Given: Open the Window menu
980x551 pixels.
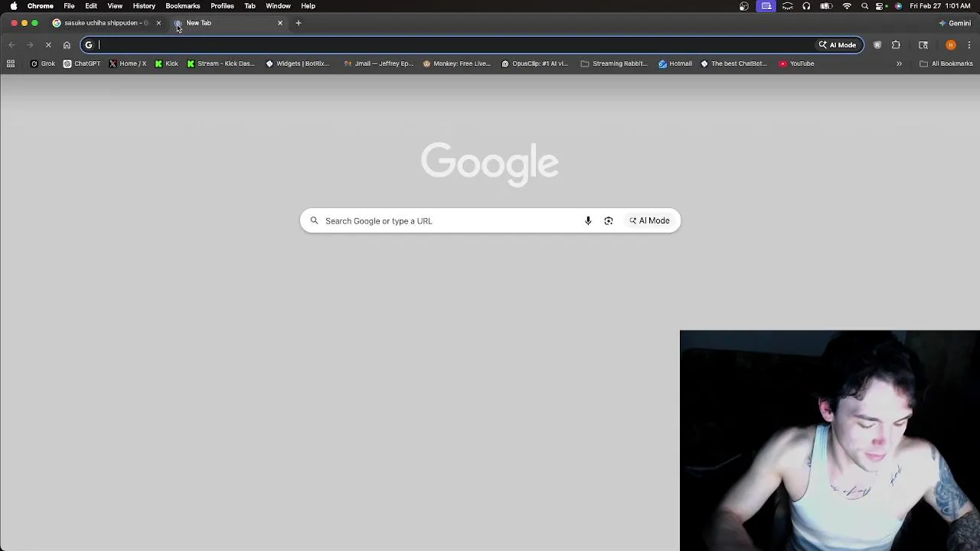Looking at the screenshot, I should pyautogui.click(x=278, y=6).
